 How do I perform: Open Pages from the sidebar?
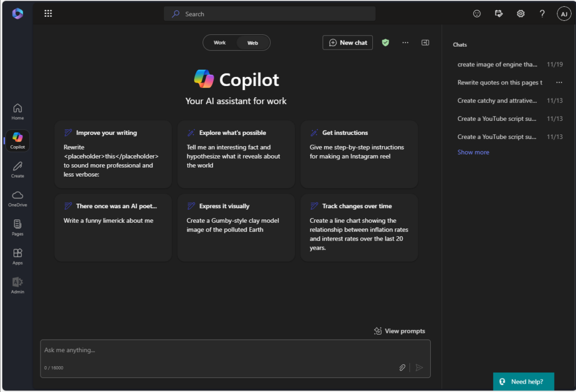(17, 228)
